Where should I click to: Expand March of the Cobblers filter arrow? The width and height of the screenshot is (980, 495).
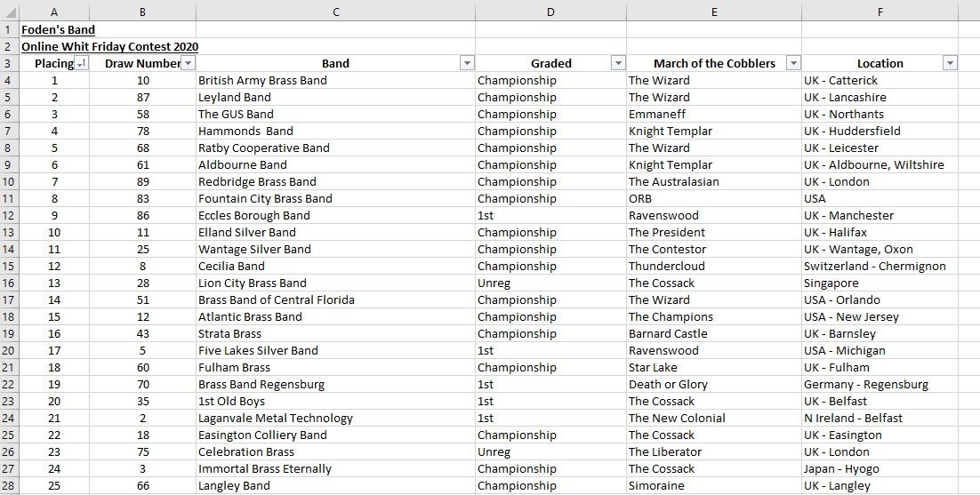tap(793, 63)
